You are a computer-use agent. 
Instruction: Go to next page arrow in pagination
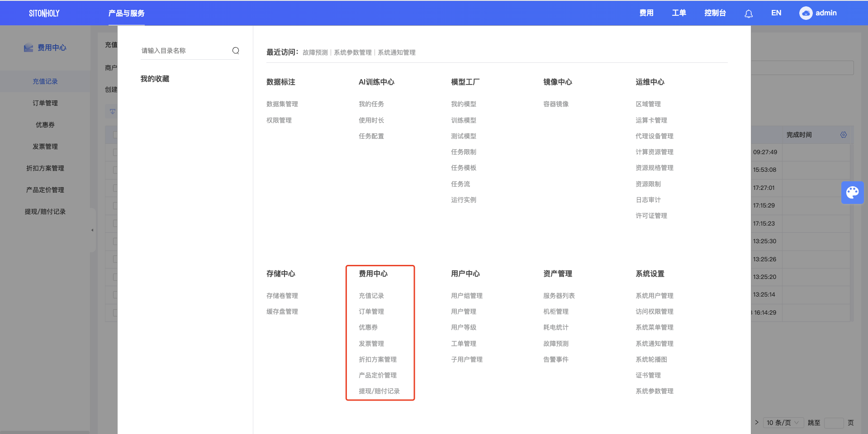pos(757,422)
